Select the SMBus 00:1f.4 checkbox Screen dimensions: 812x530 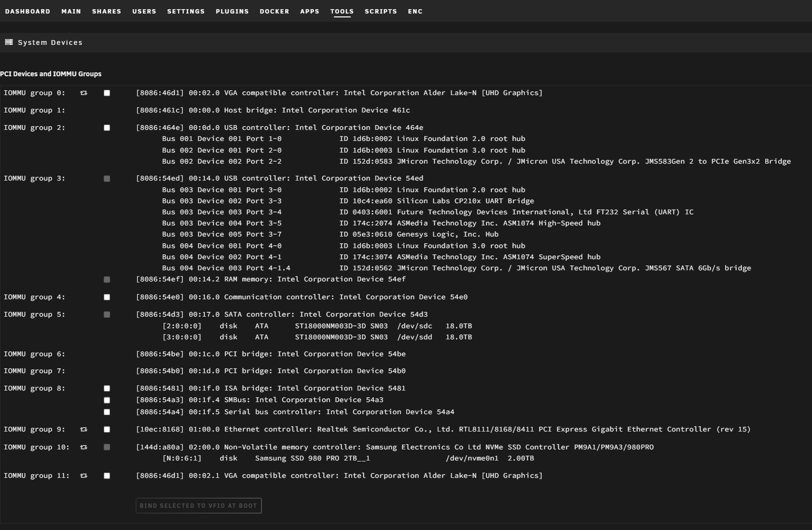[x=107, y=400]
